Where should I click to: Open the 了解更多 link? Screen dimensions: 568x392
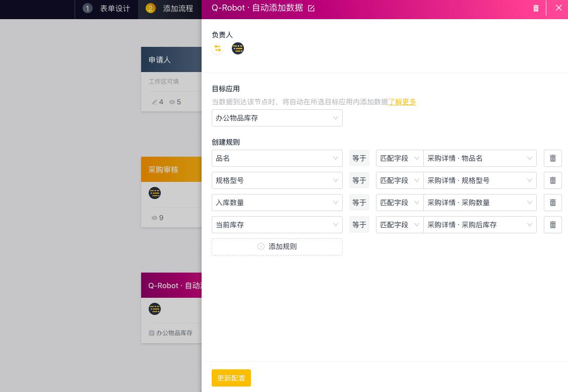402,102
